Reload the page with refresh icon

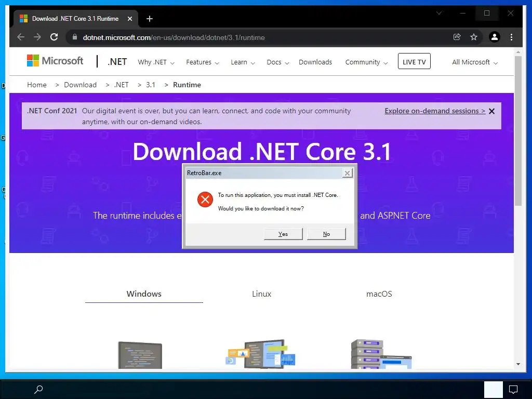click(x=54, y=37)
